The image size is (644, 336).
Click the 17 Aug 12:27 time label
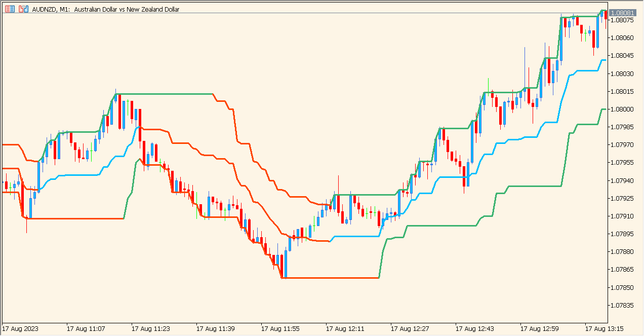tap(409, 328)
